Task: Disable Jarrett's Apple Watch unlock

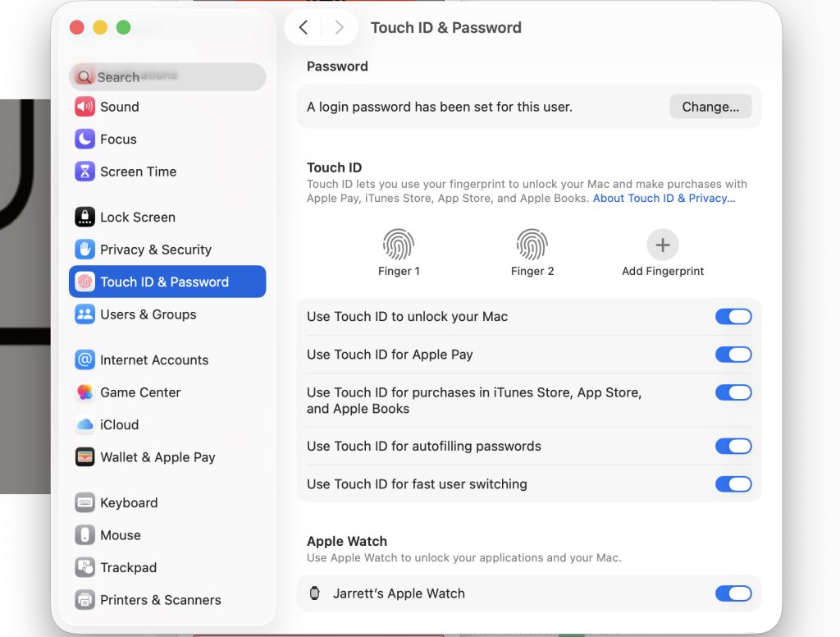Action: coord(733,593)
